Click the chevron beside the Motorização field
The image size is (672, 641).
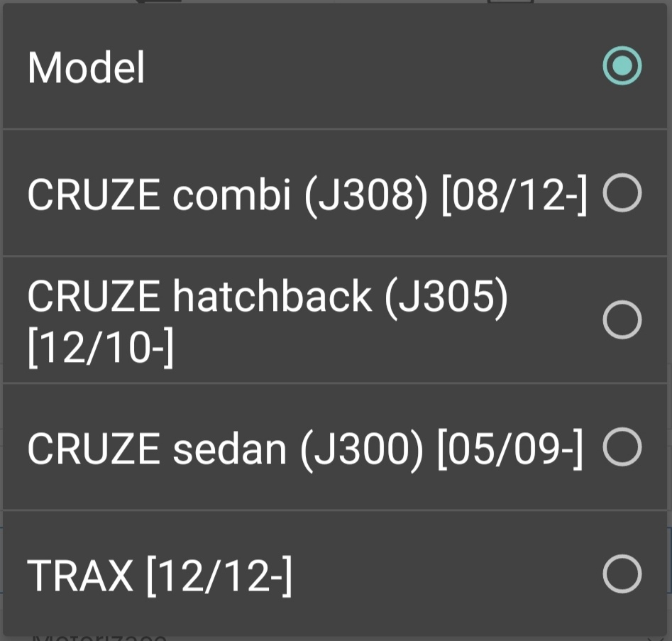(x=656, y=637)
